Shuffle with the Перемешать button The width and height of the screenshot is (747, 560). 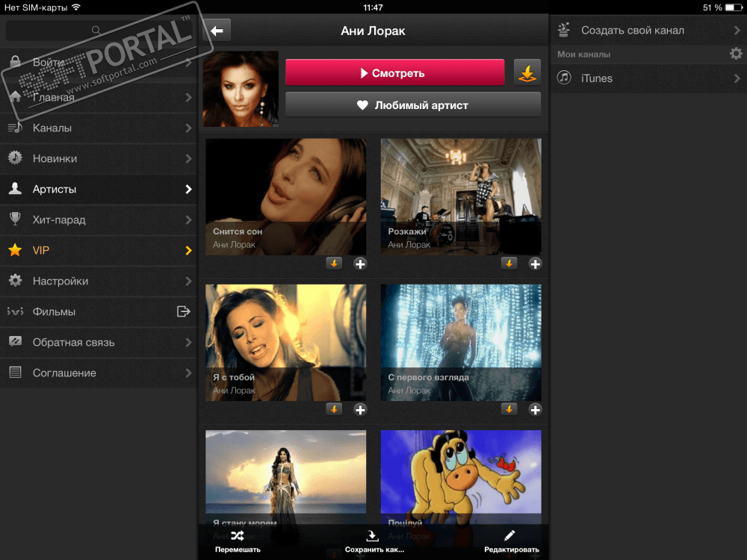tap(238, 541)
